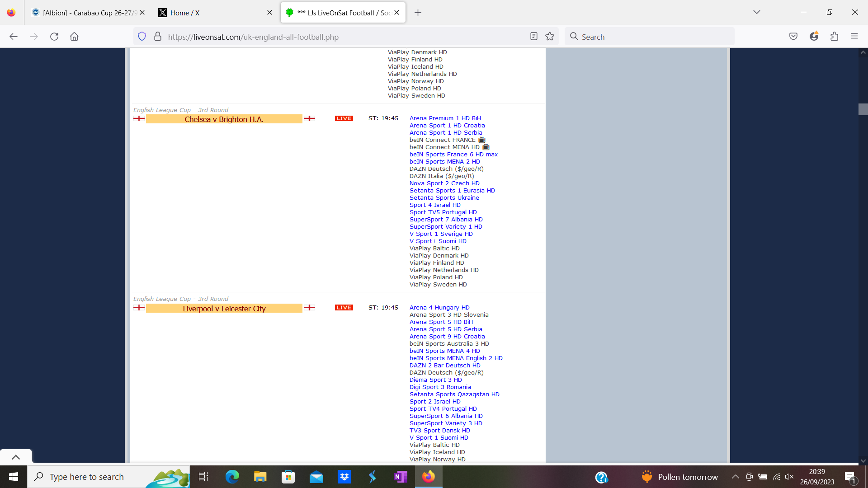Click LIVE badge for Chelsea match
868x488 pixels.
344,118
